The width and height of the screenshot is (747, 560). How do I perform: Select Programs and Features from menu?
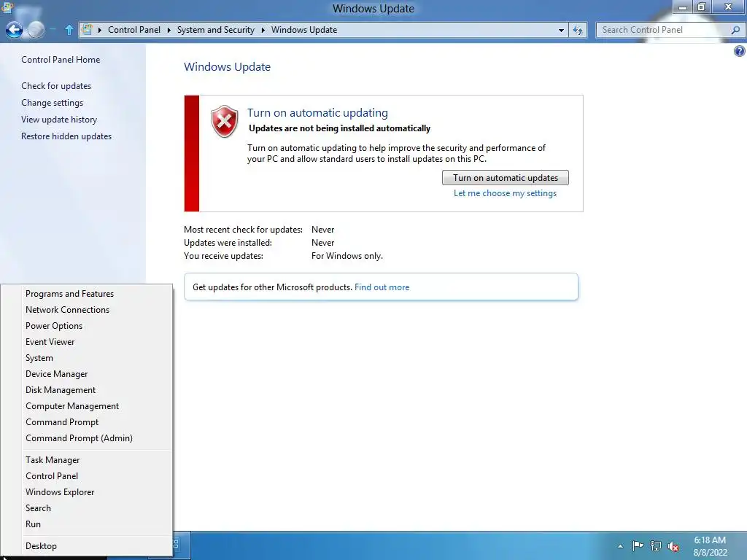coord(69,294)
